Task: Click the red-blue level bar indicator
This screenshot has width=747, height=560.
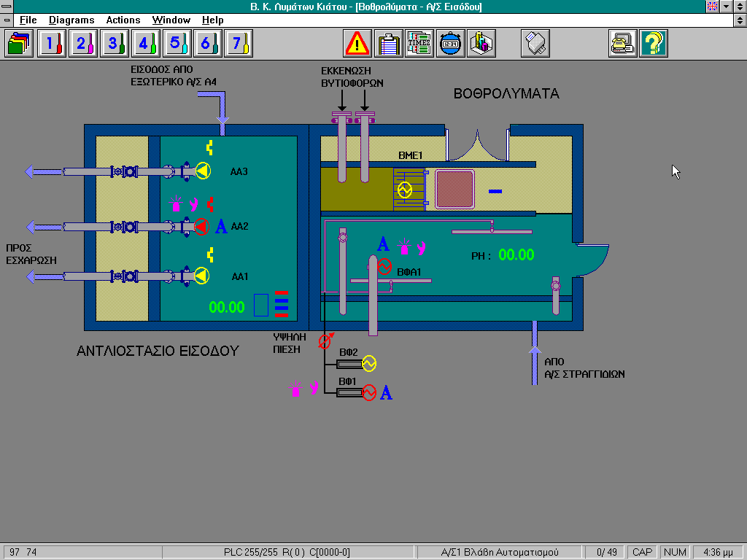Action: tap(282, 305)
